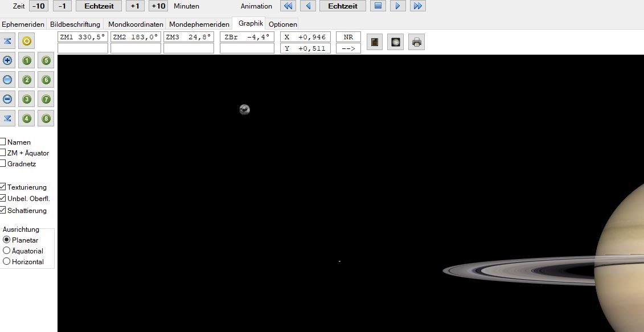Click the ZM3 24,8° field
644x332 pixels.
tap(188, 37)
